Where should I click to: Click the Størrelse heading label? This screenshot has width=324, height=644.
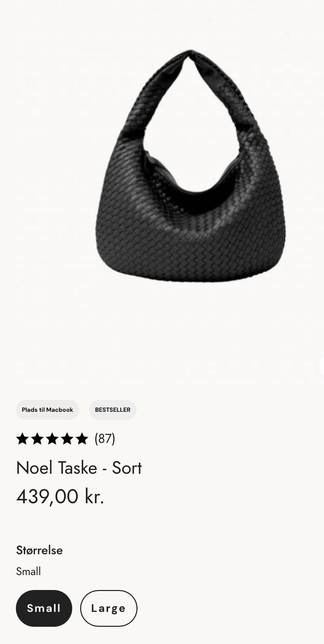tap(39, 550)
